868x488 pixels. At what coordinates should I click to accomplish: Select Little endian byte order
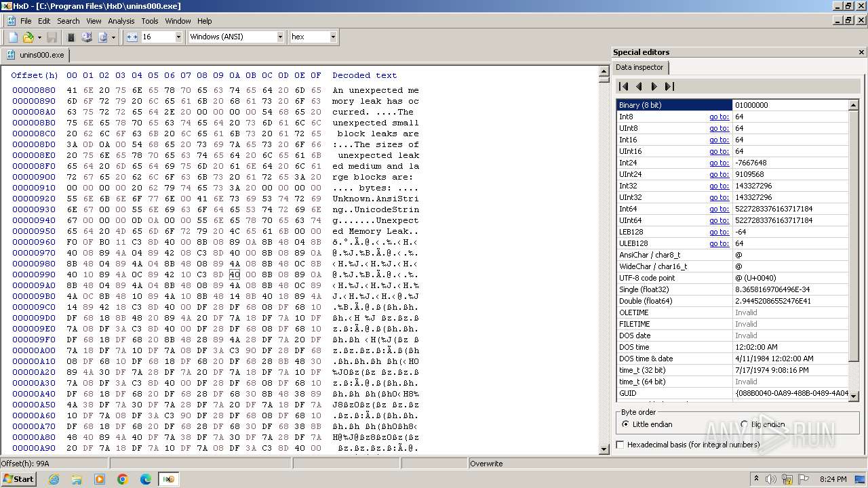coord(648,424)
